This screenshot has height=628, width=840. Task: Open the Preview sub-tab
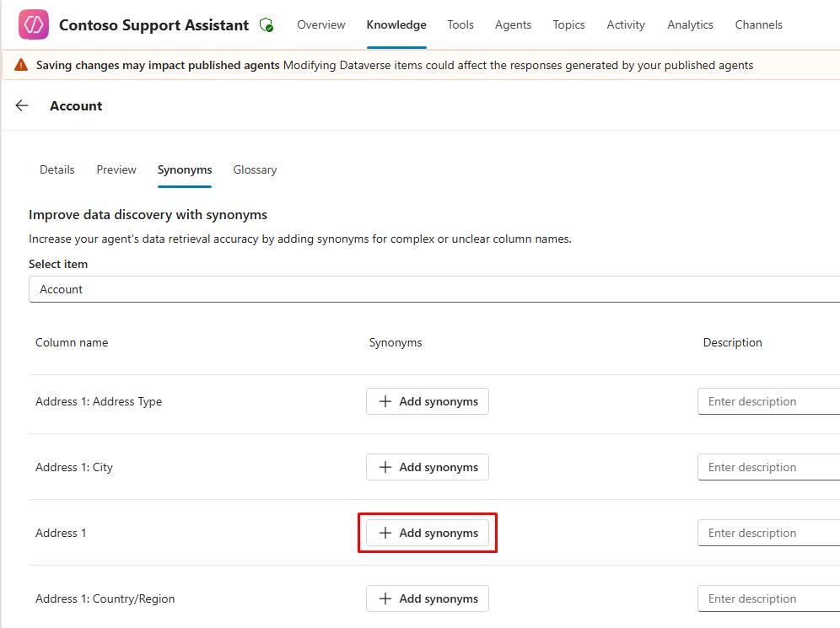(x=116, y=169)
